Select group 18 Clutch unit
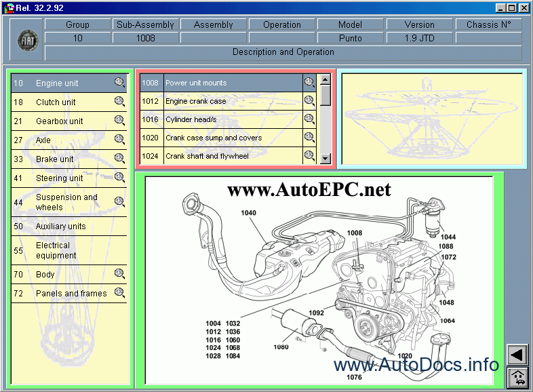533x392 pixels. (69, 102)
